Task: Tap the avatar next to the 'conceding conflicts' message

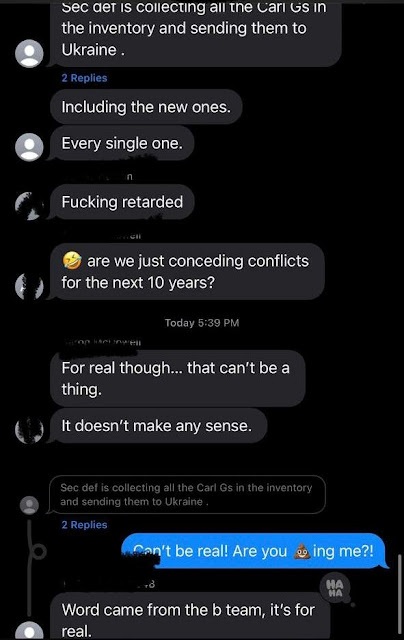Action: (x=29, y=285)
